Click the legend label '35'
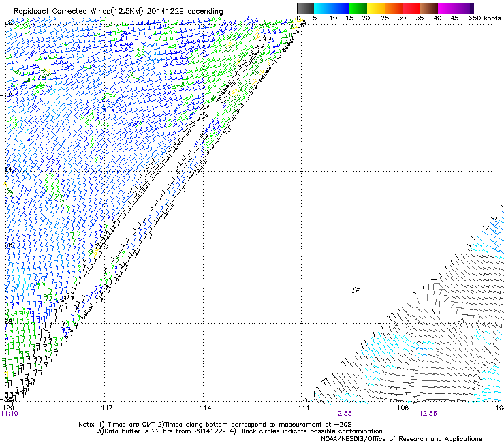The image size is (504, 443). (420, 18)
